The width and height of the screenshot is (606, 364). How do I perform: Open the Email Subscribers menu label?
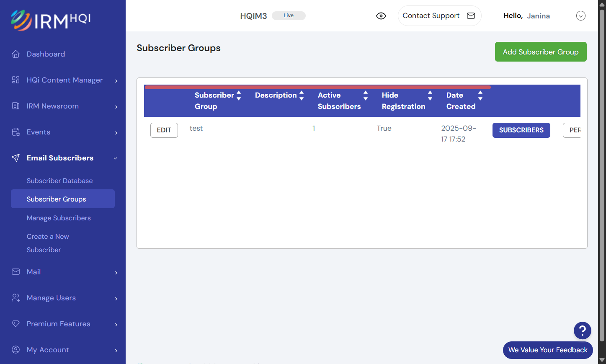[x=60, y=158]
